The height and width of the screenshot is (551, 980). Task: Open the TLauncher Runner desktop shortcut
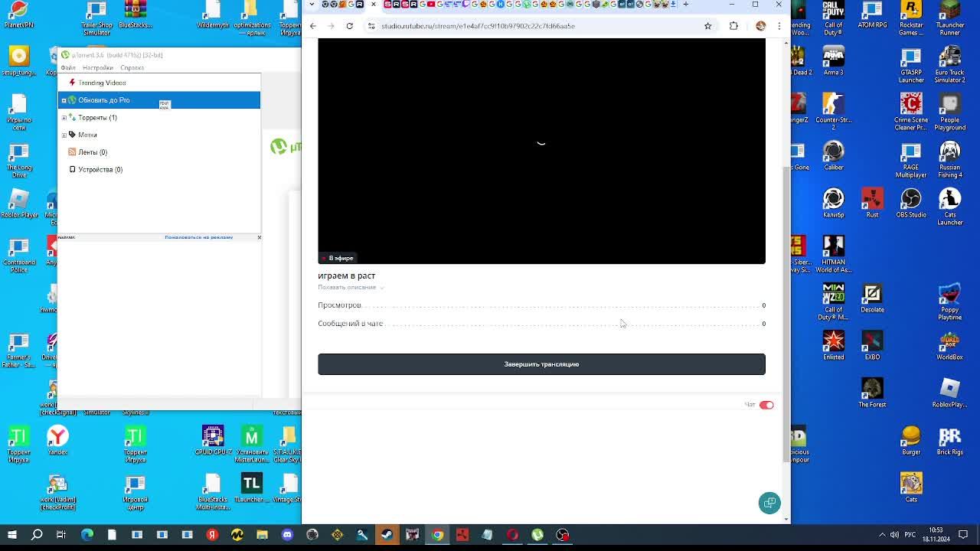(950, 19)
